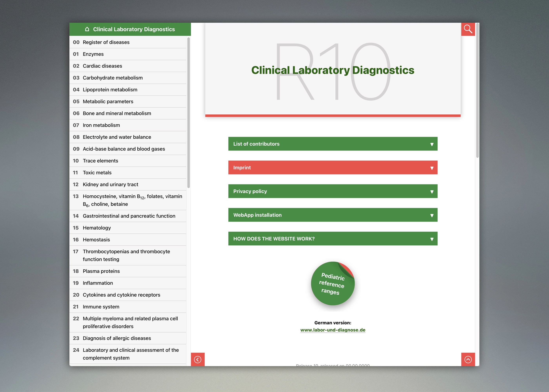This screenshot has height=392, width=549.
Task: Click the sidebar chapter list scrollbar
Action: coord(189,112)
